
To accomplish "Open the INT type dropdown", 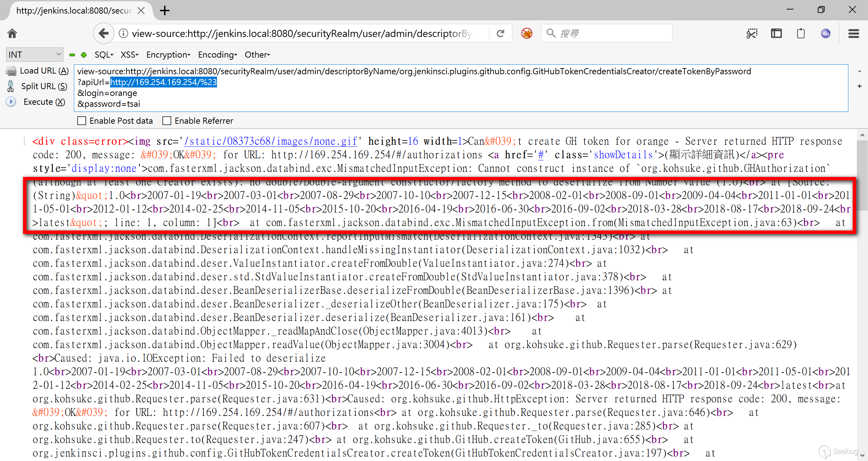I will click(35, 55).
